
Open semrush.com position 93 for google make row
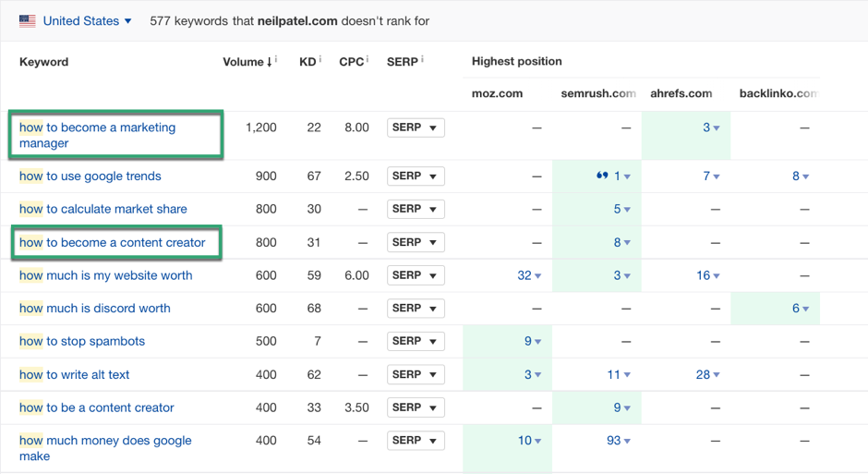tap(619, 440)
